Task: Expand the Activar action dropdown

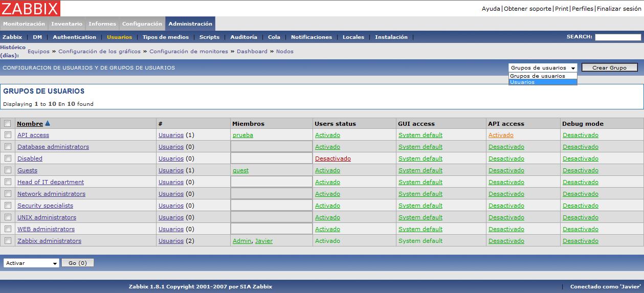Action: point(32,263)
